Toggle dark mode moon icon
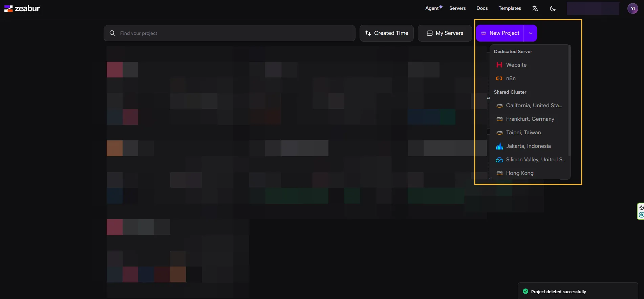This screenshot has height=299, width=644. (x=553, y=8)
